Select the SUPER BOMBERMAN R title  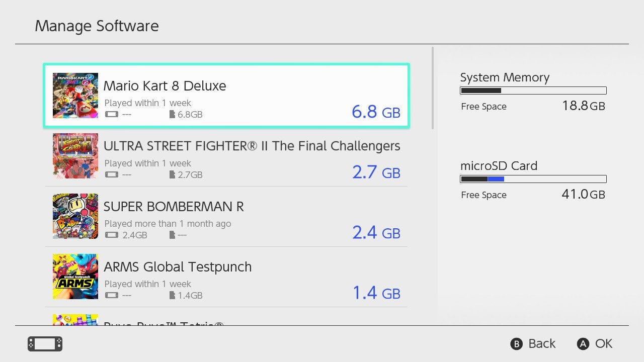tap(174, 207)
